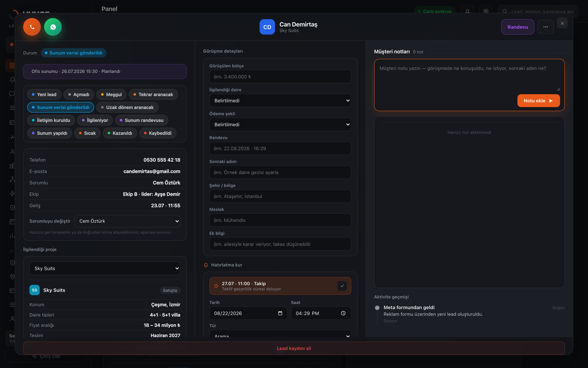Click the Ek bilgi input field
588x368 pixels.
280,244
